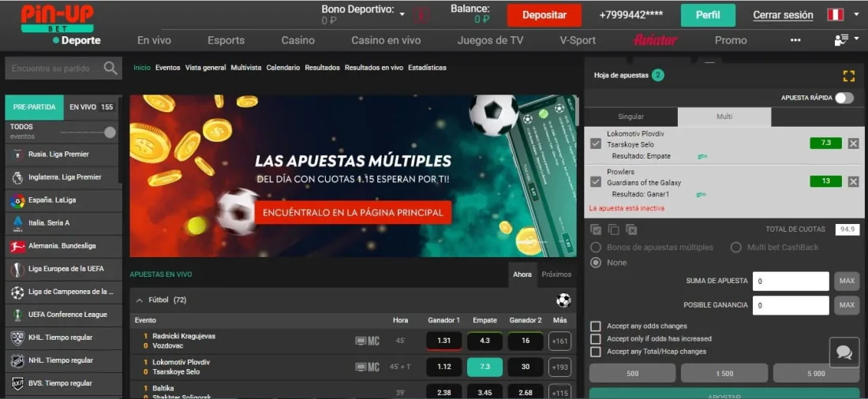
Task: Click the Alemania Bundesliga logo icon
Action: pyautogui.click(x=17, y=246)
